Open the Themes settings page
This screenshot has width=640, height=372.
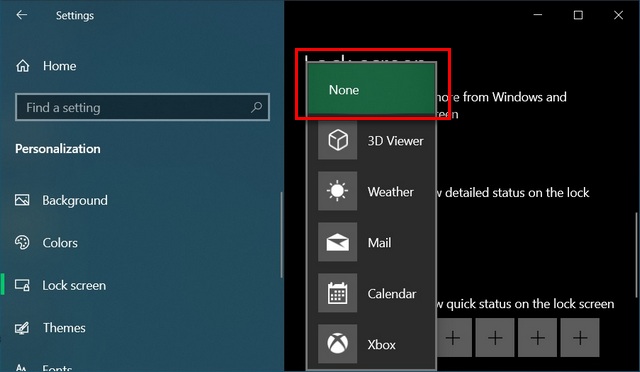(64, 327)
